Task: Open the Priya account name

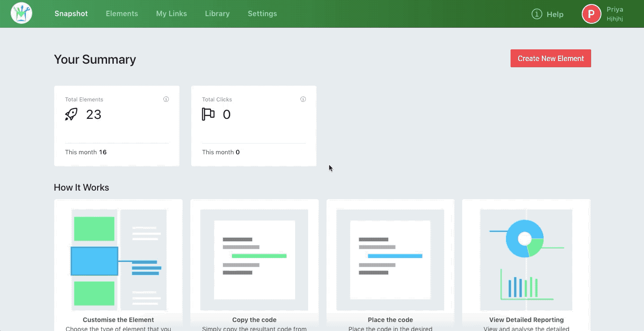Action: (615, 9)
